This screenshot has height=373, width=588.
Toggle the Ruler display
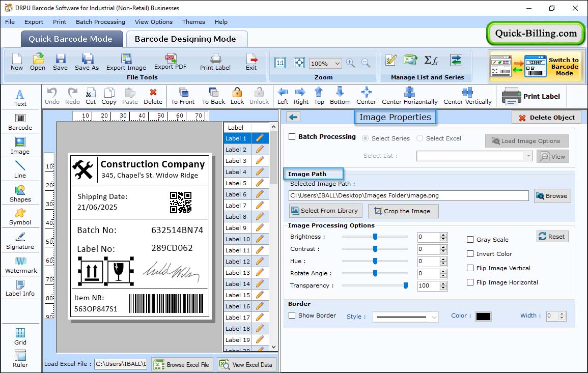[20, 359]
